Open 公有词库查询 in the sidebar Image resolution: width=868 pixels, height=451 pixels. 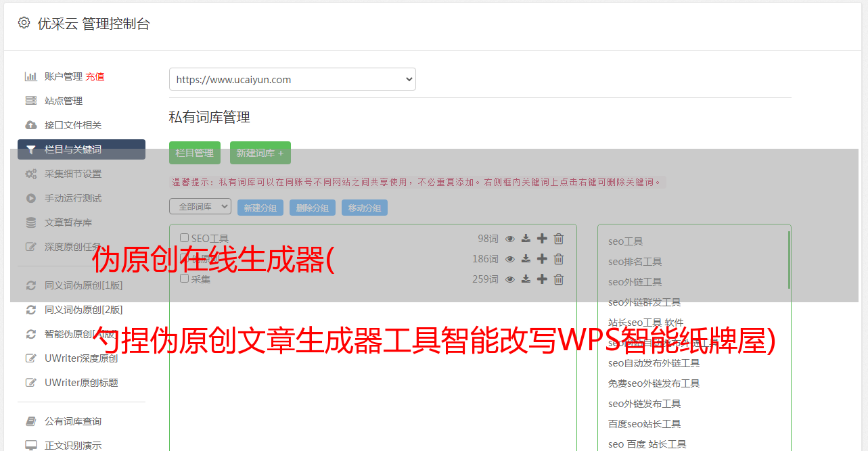(73, 421)
